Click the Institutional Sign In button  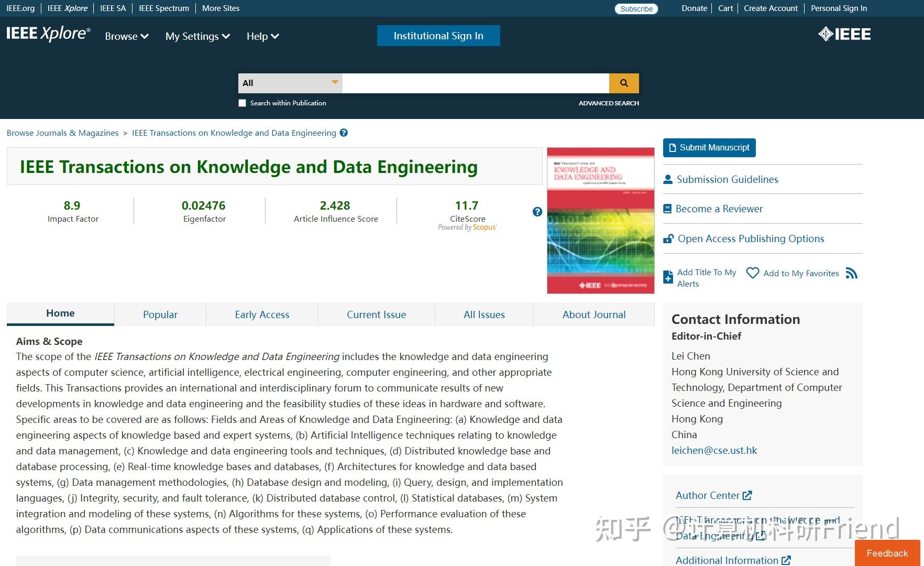pos(438,36)
